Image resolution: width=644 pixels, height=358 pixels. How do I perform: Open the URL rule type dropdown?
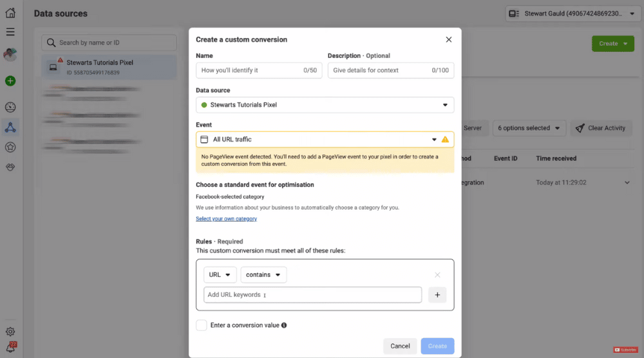220,275
